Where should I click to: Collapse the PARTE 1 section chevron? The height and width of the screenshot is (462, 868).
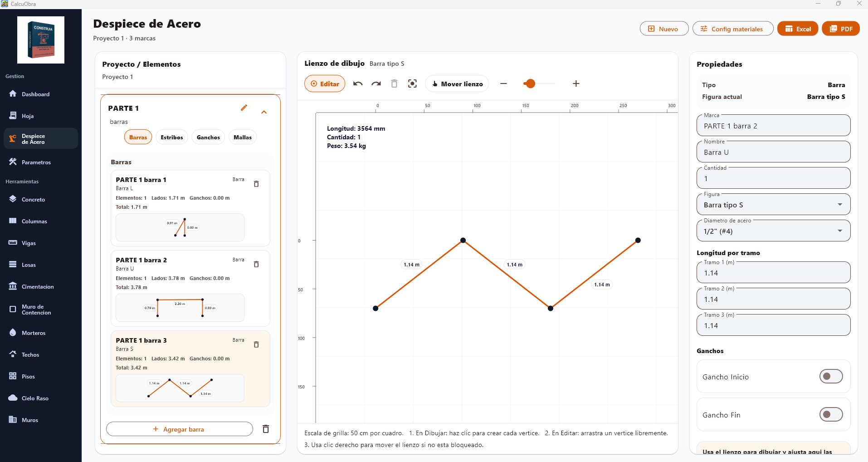click(x=264, y=112)
